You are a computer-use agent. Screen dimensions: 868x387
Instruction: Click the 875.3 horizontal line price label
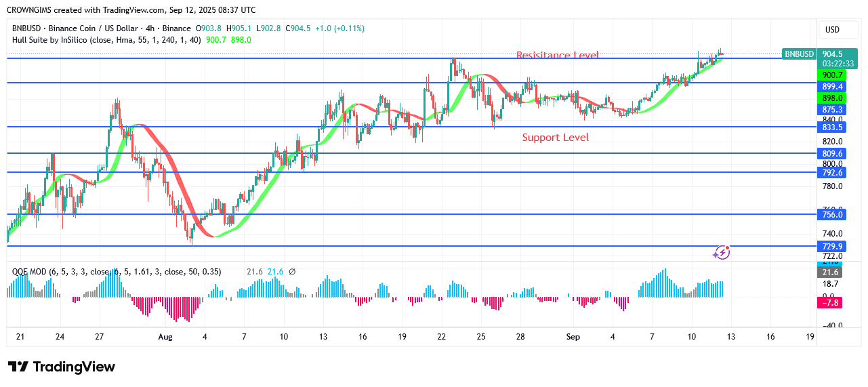coord(832,109)
